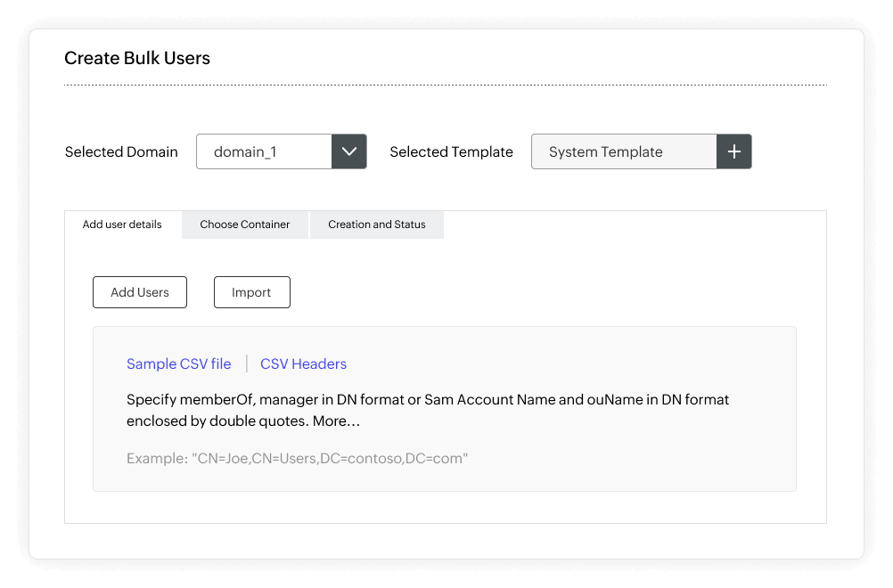Click Import to upload a user CSV

pos(251,292)
